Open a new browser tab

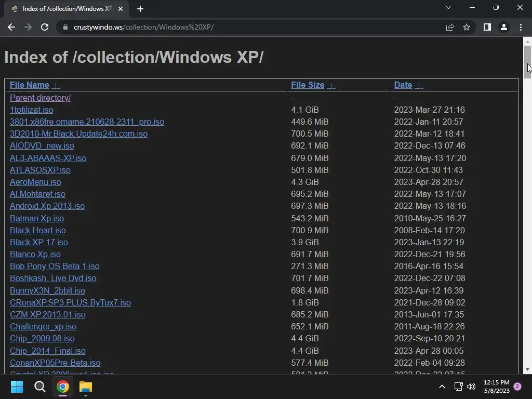tap(140, 9)
